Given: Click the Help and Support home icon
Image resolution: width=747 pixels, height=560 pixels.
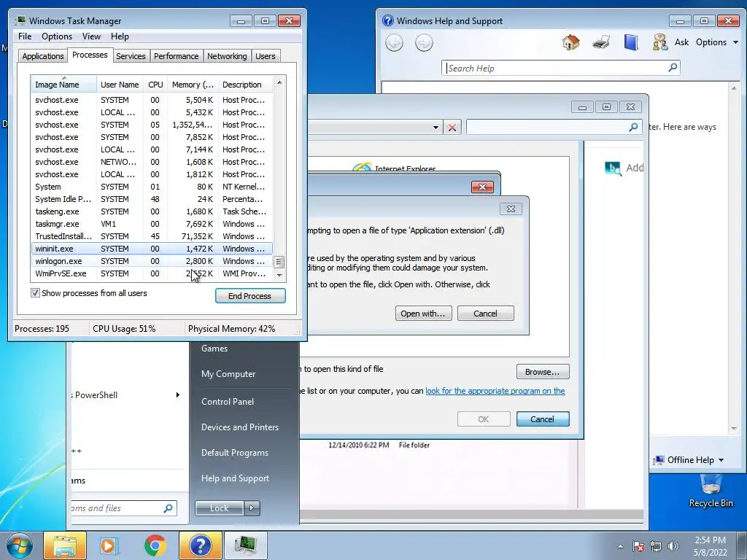Looking at the screenshot, I should (x=570, y=42).
